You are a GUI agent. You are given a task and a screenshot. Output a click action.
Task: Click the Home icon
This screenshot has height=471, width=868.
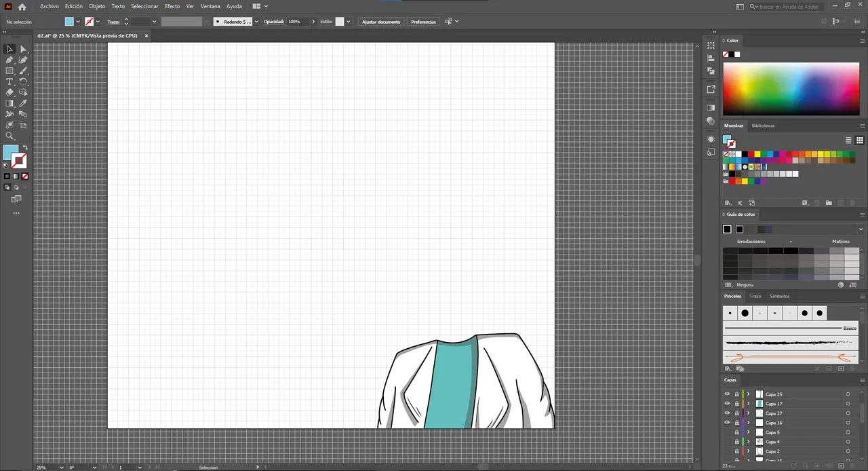(x=22, y=6)
